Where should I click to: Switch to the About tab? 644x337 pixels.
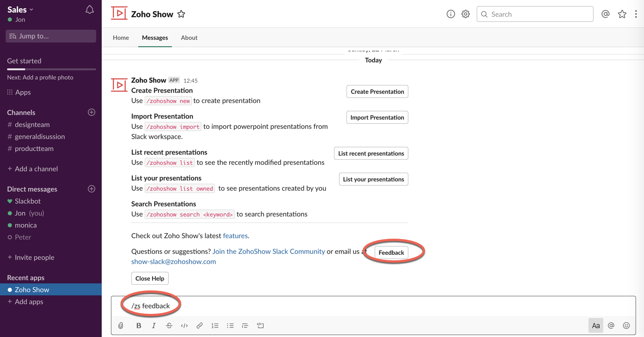pos(189,38)
